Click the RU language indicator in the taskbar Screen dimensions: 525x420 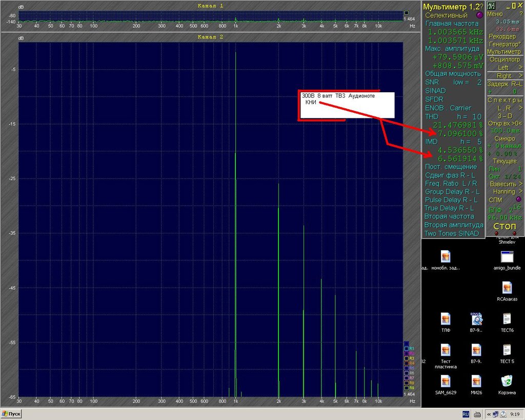click(x=466, y=414)
